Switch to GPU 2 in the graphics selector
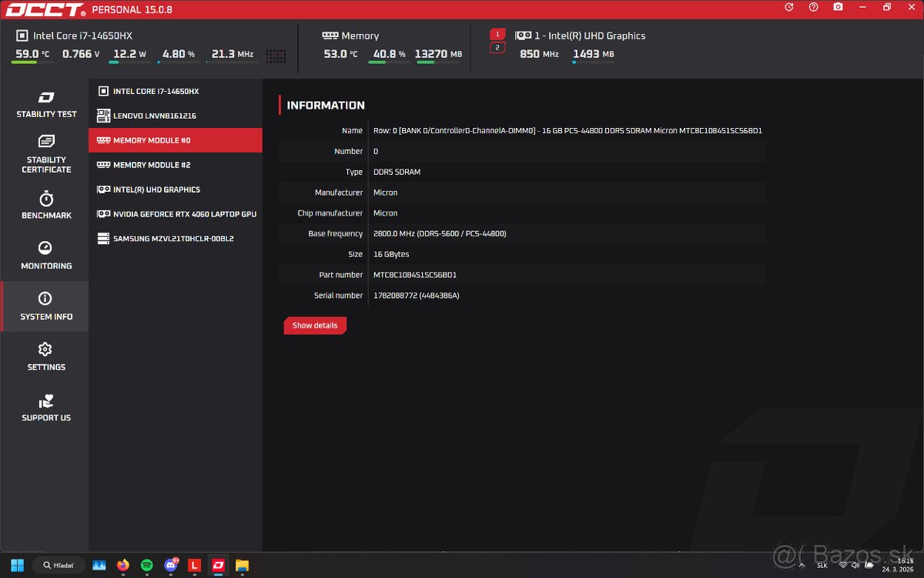This screenshot has width=924, height=578. click(x=497, y=46)
